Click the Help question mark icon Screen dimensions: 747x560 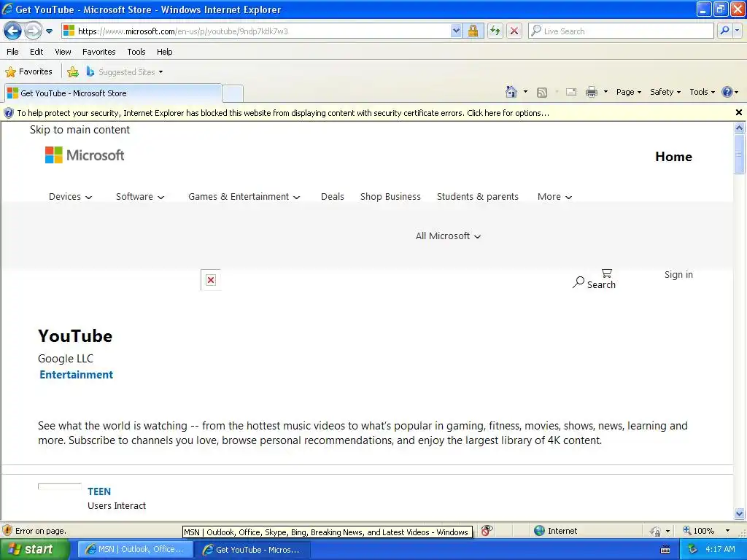(x=727, y=92)
